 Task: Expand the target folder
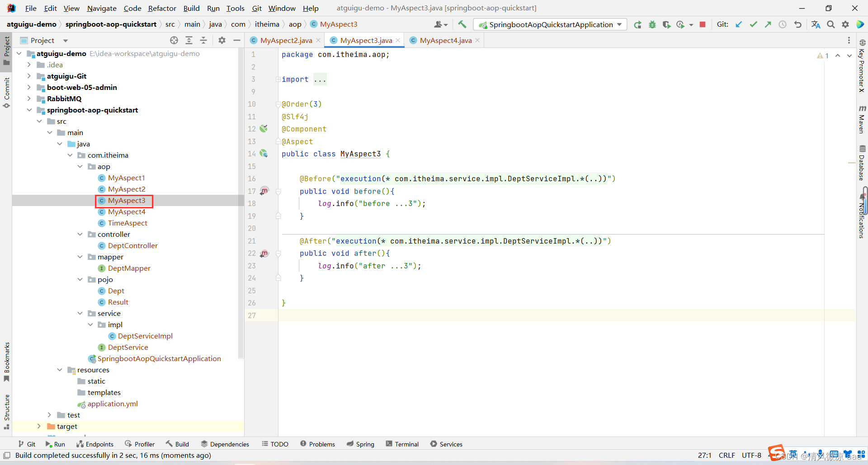[39, 426]
